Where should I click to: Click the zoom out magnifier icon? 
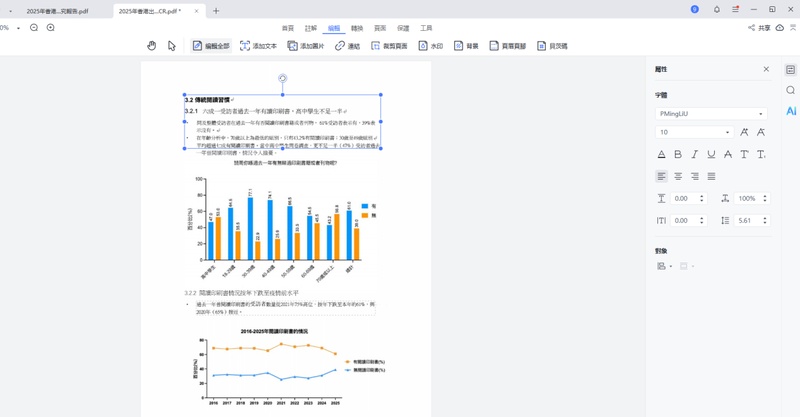pyautogui.click(x=34, y=28)
